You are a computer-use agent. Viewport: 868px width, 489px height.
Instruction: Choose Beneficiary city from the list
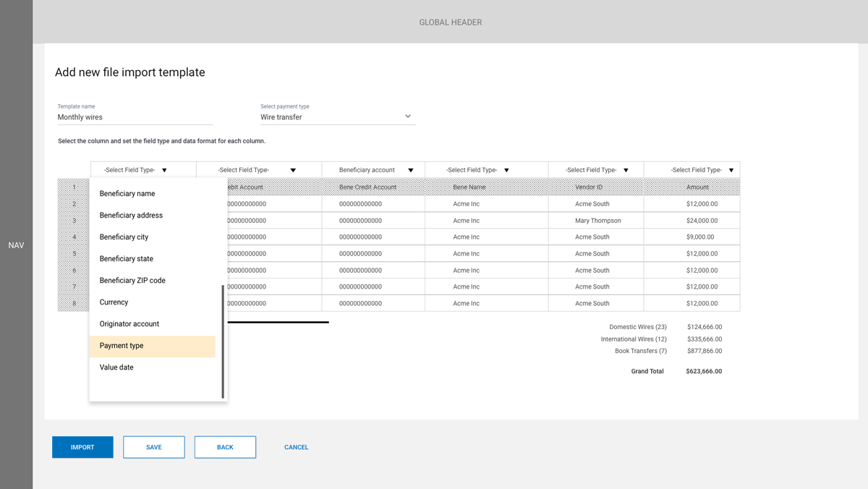tap(153, 237)
